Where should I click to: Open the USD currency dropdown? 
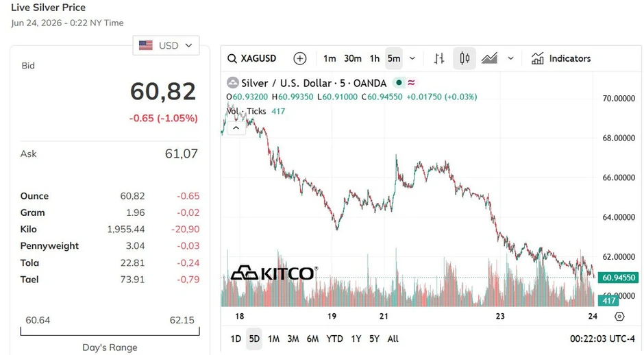(166, 45)
